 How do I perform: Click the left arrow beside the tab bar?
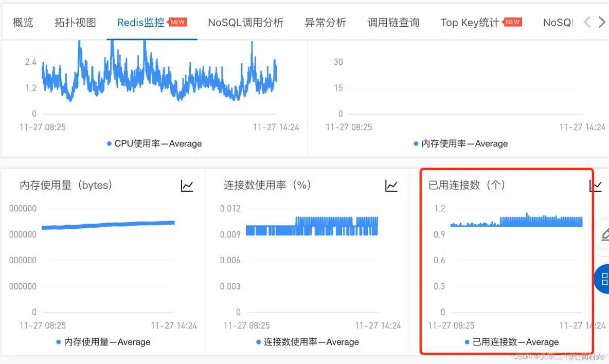588,22
